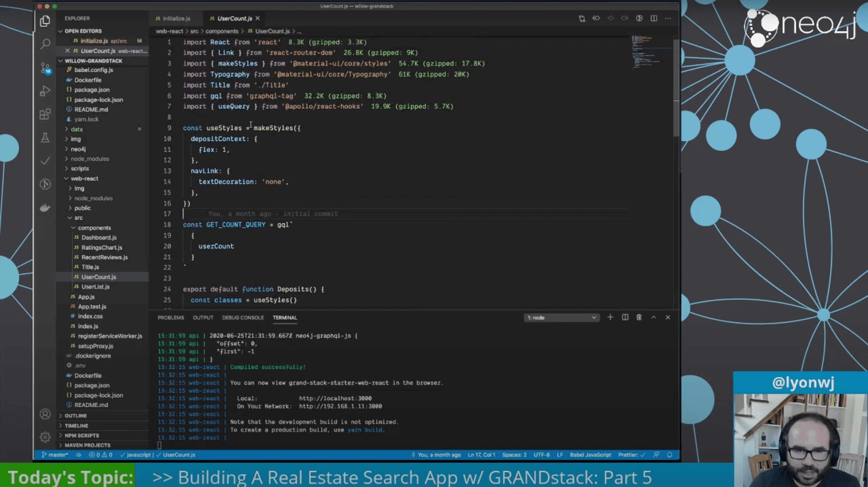Image resolution: width=868 pixels, height=487 pixels.
Task: Open Manage gear icon in activity bar
Action: 45,437
